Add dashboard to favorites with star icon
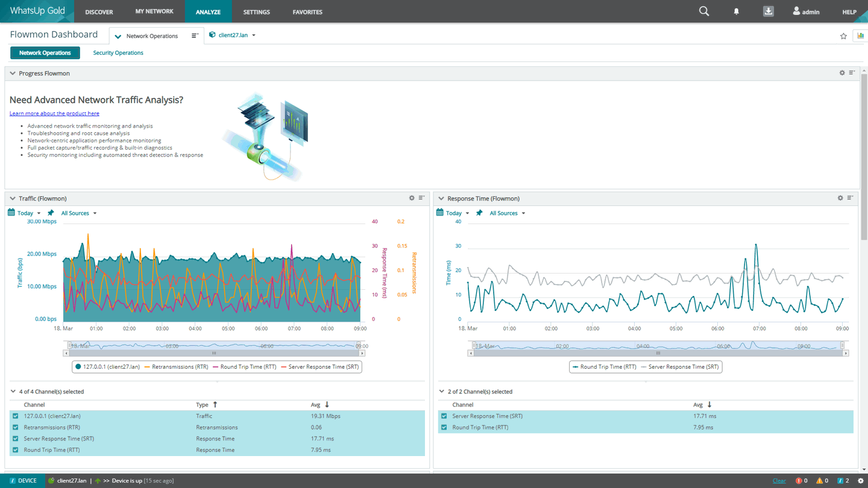 [x=843, y=36]
